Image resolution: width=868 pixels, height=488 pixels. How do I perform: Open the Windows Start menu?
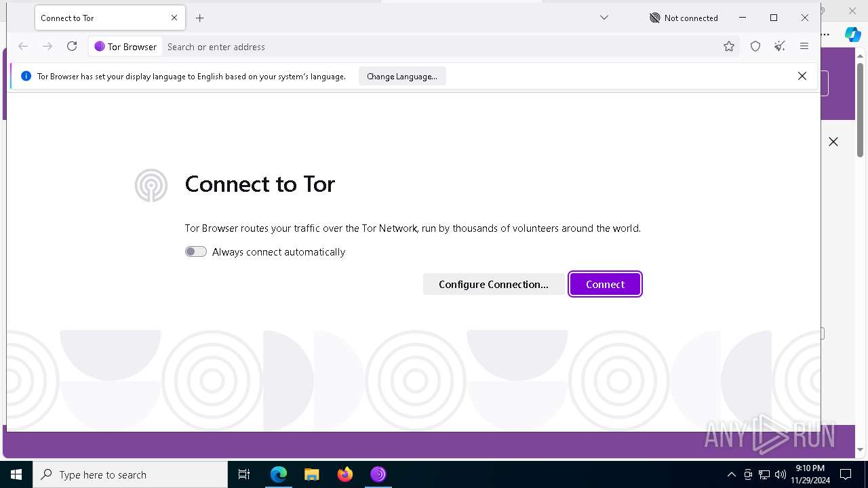click(16, 474)
